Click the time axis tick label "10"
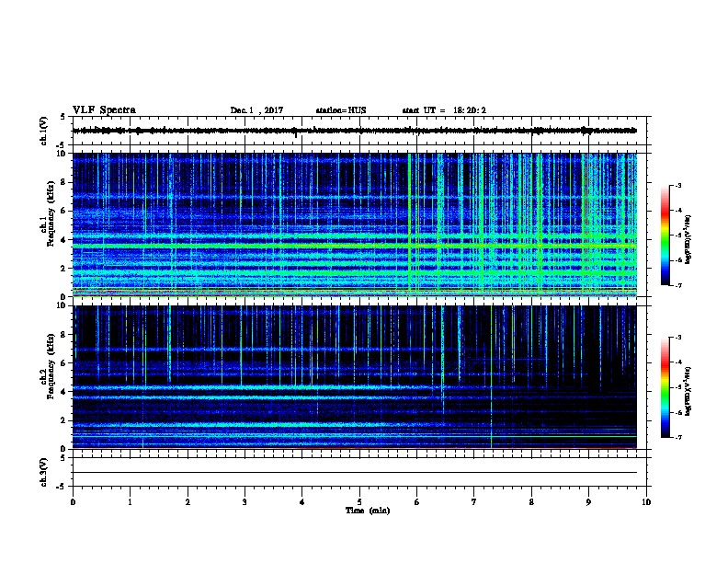This screenshot has width=728, height=563. pos(646,502)
